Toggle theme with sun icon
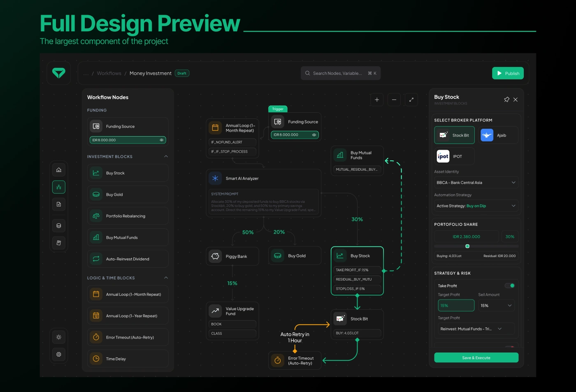 (59, 337)
